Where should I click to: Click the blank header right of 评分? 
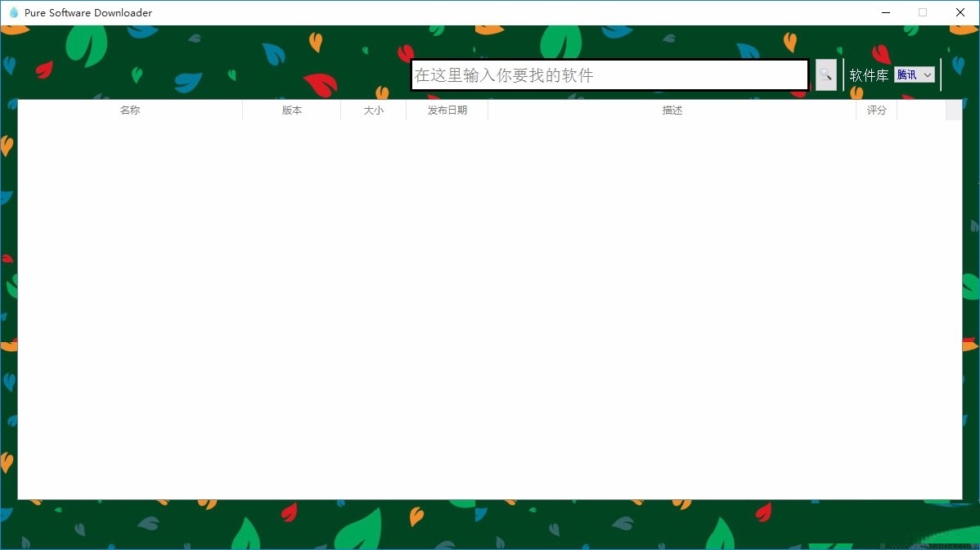tap(921, 110)
